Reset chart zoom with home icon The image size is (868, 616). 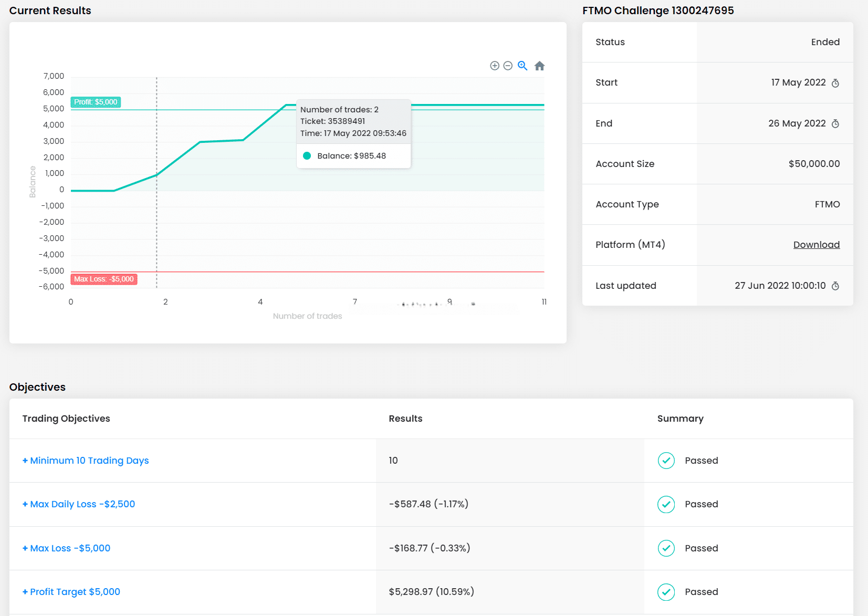coord(539,66)
